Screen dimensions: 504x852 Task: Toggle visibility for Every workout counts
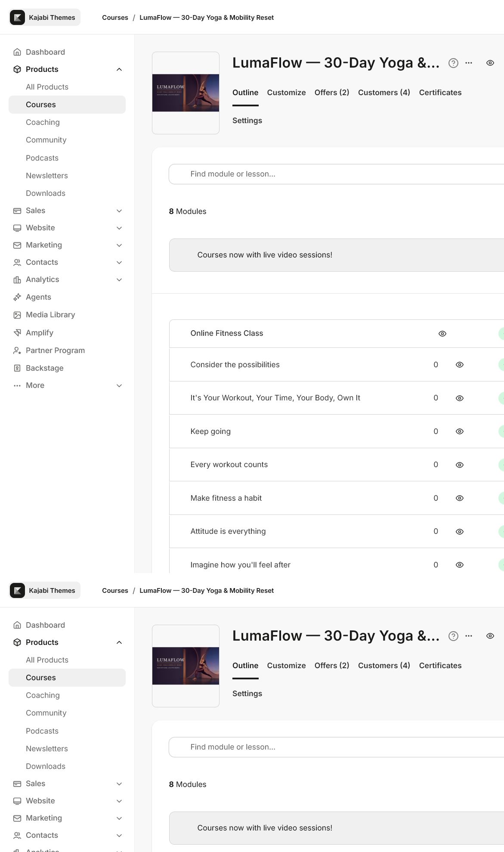pyautogui.click(x=460, y=465)
